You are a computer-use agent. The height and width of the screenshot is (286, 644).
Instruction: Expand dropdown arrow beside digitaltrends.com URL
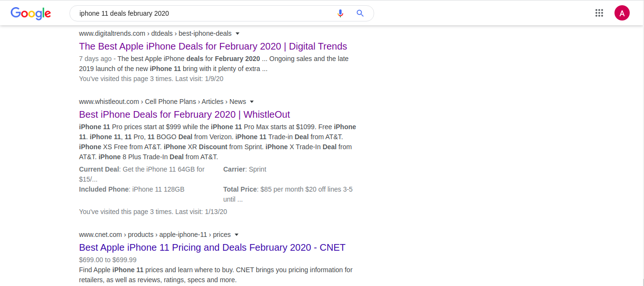point(238,34)
